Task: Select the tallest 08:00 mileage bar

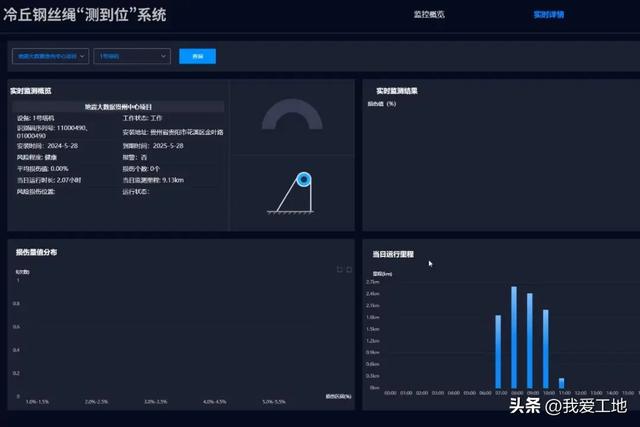Action: tap(514, 337)
